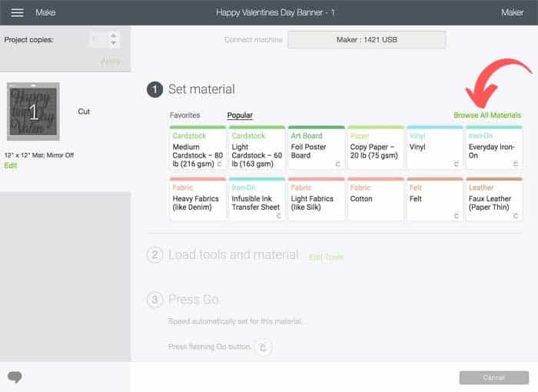Select Vinyl material card
The image size is (538, 392).
click(x=435, y=148)
